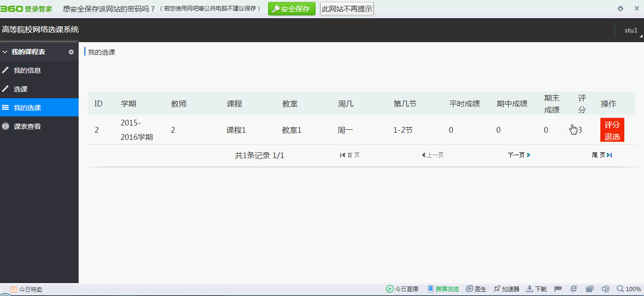The image size is (644, 296).
Task: Click the 教师 column header
Action: coord(179,103)
